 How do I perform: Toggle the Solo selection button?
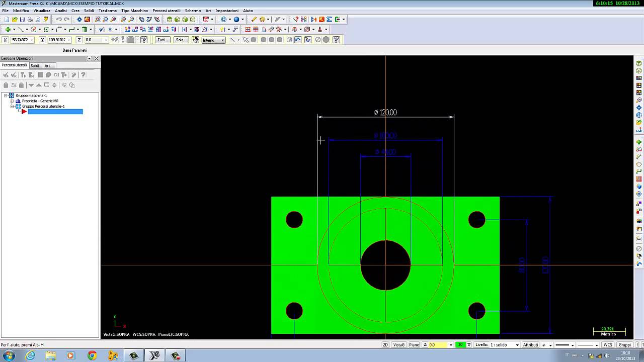(x=181, y=40)
